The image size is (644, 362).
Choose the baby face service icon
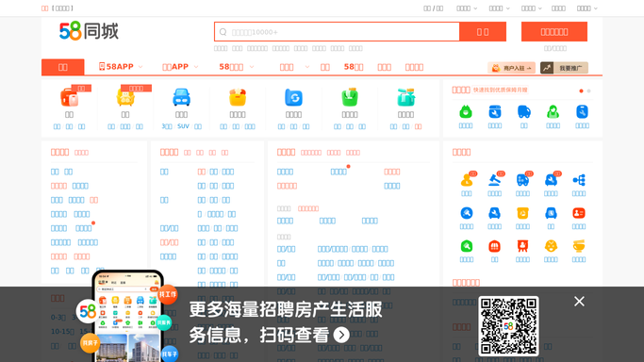tap(551, 246)
